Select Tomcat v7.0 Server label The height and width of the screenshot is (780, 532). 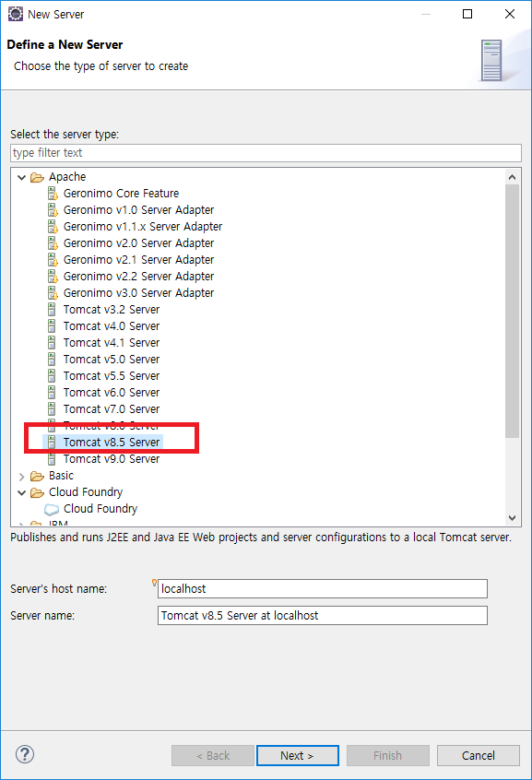[x=112, y=409]
